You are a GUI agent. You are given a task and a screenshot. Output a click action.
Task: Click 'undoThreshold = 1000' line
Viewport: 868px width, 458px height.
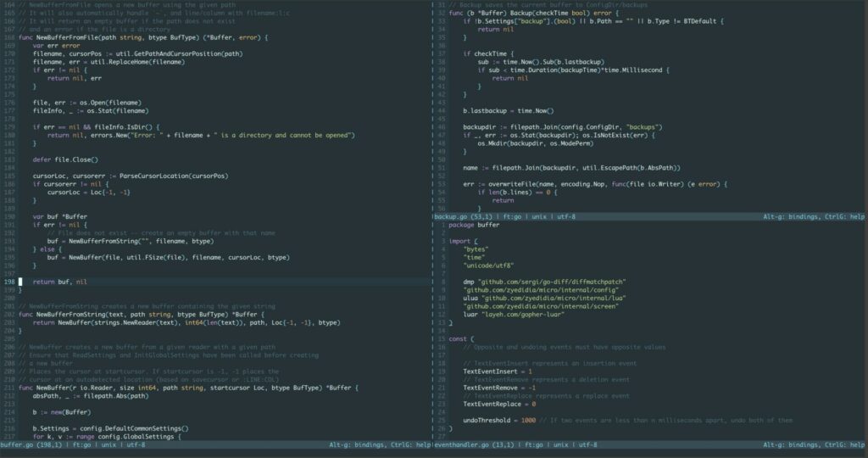point(498,421)
